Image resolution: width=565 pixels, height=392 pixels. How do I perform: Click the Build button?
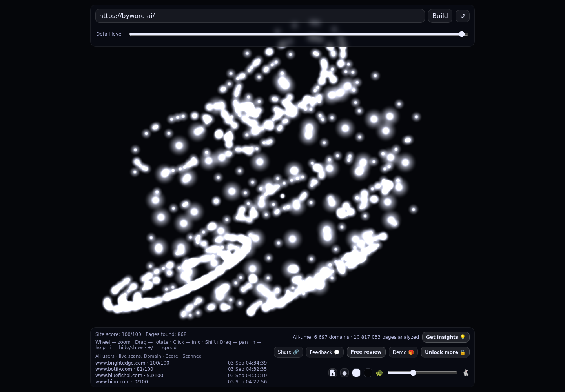click(440, 16)
